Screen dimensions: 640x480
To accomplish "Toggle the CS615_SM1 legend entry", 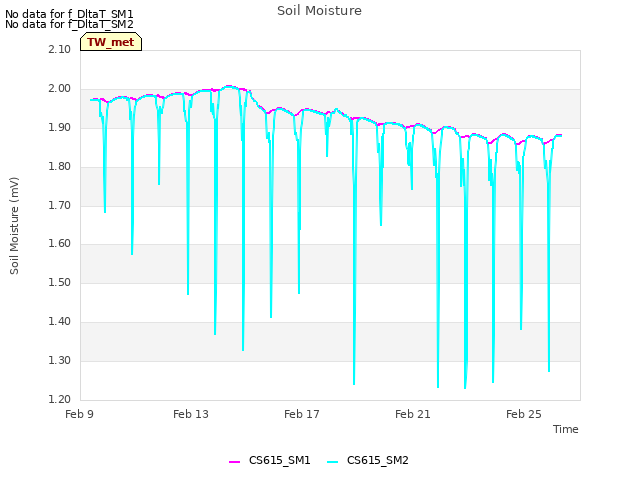I will pos(270,460).
